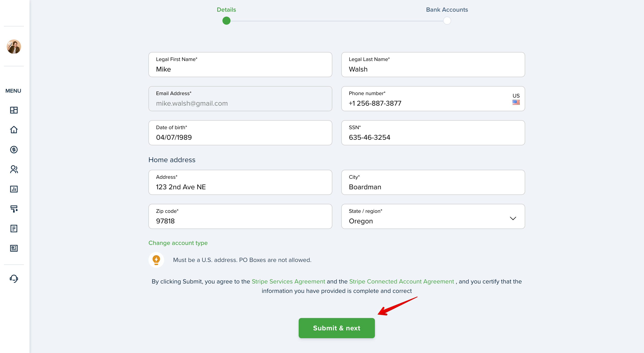
Task: Open the document list icon in sidebar
Action: [14, 229]
